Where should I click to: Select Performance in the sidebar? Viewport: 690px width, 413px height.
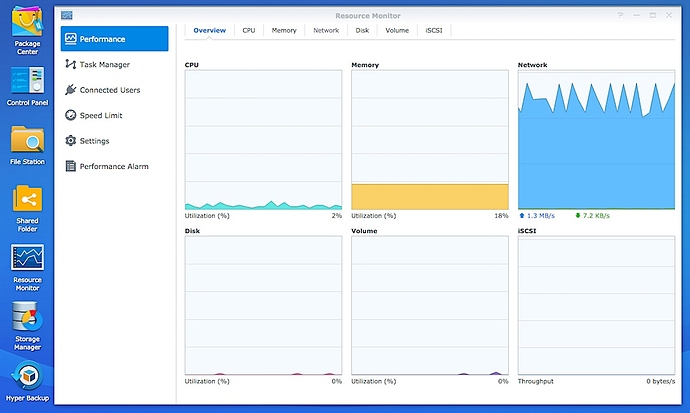tap(114, 39)
